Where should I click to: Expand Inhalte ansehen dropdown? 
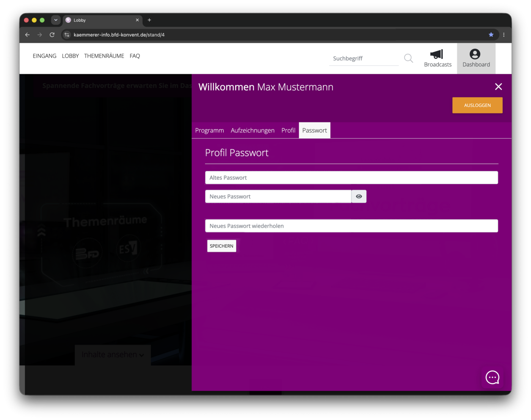tap(113, 355)
